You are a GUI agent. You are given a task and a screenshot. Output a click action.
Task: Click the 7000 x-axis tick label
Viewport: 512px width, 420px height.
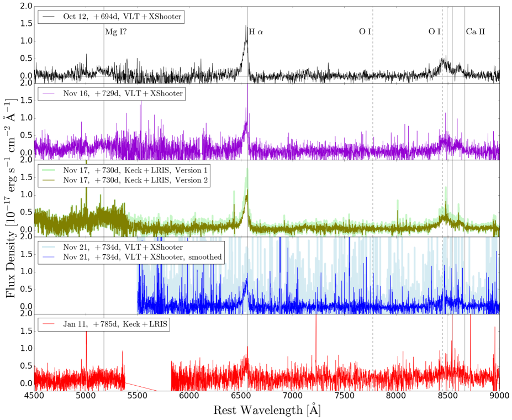point(293,396)
